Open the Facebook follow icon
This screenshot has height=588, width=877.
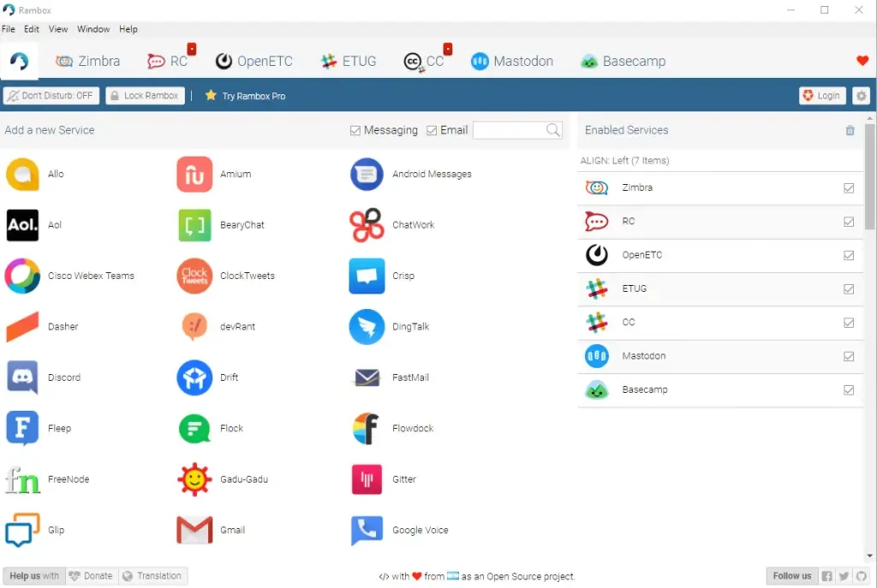click(x=826, y=576)
